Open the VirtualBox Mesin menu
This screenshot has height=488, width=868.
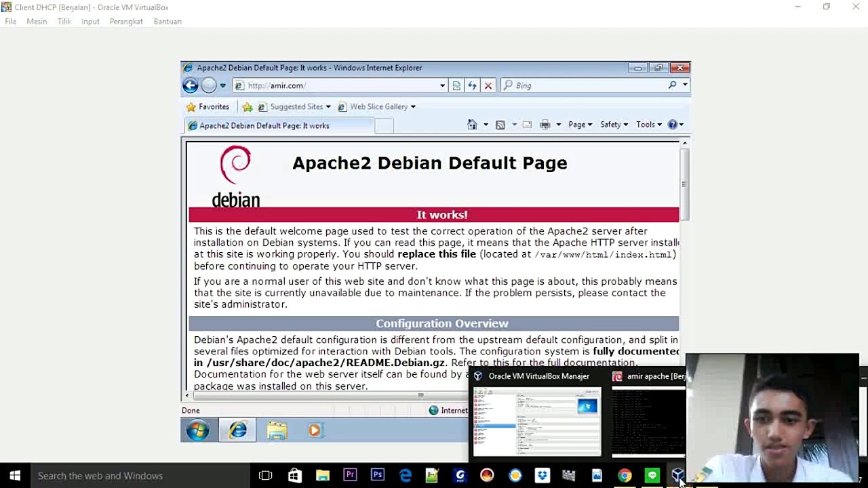[37, 22]
